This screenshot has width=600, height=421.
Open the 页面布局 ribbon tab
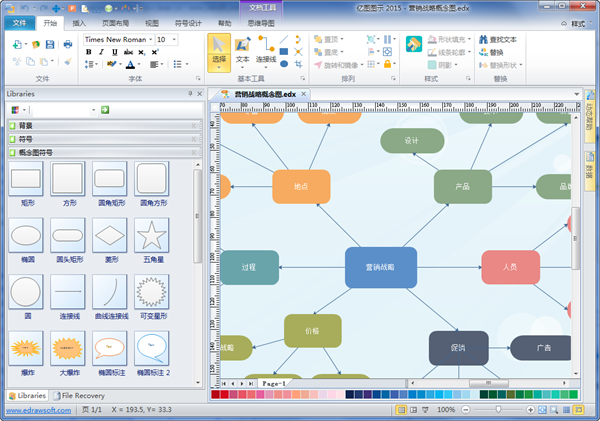pos(115,21)
